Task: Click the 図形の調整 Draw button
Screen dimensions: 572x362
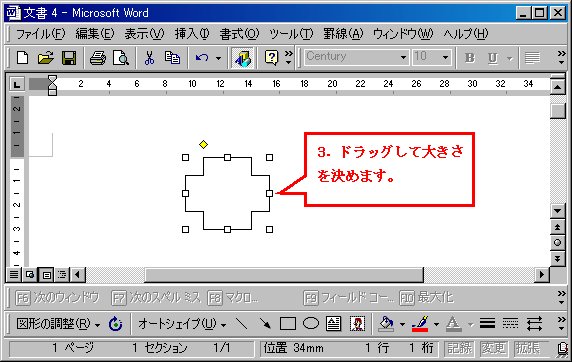Action: pos(58,324)
